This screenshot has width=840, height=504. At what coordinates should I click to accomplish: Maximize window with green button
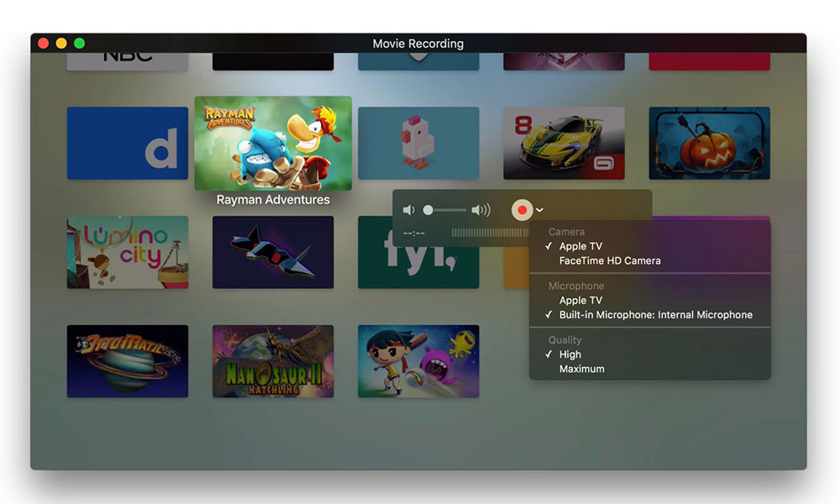[x=79, y=44]
